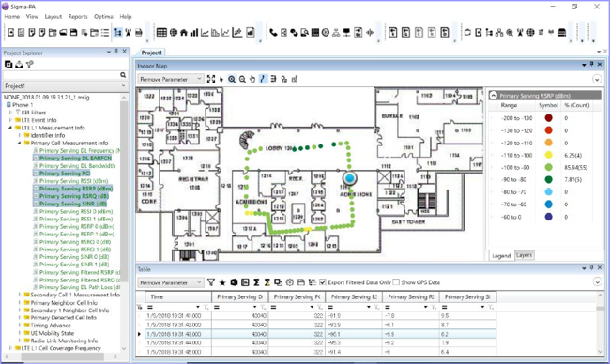Open the Reports menu
Screen dimensions: 610x364
(78, 16)
